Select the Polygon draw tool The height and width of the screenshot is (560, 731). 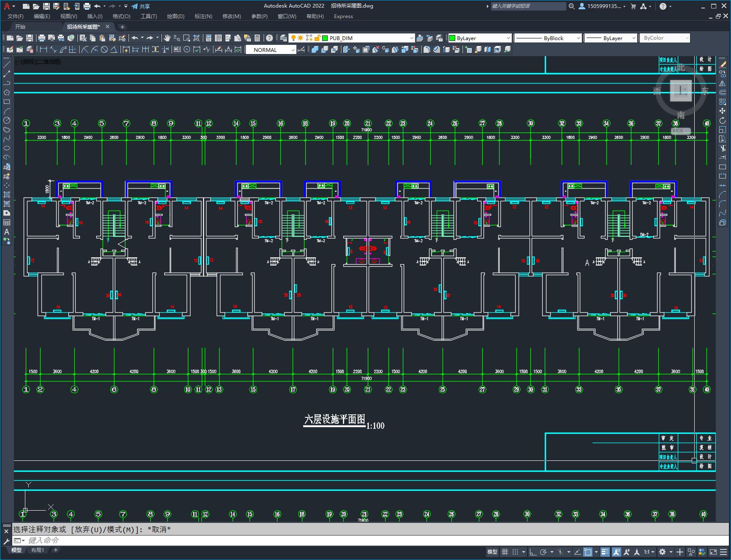[x=7, y=92]
